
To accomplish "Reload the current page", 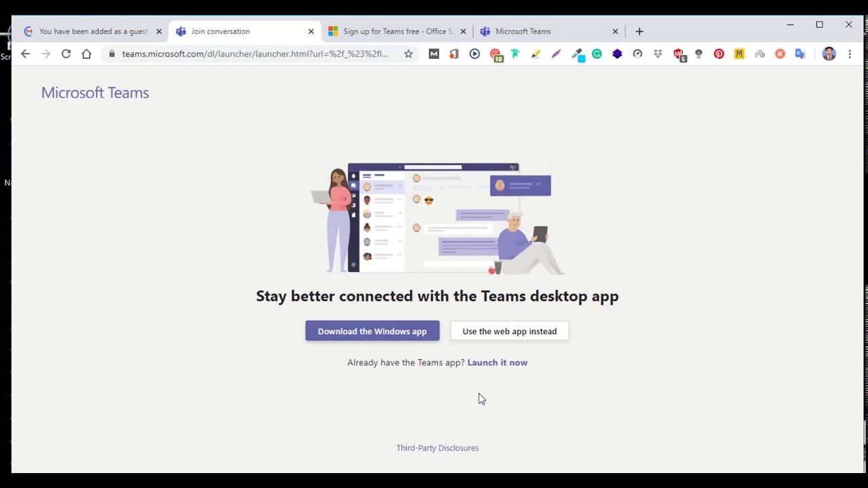I will point(66,54).
